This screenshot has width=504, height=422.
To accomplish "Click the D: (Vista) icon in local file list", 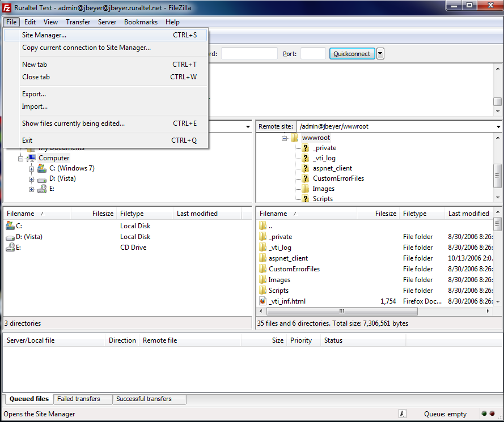I will click(x=10, y=237).
